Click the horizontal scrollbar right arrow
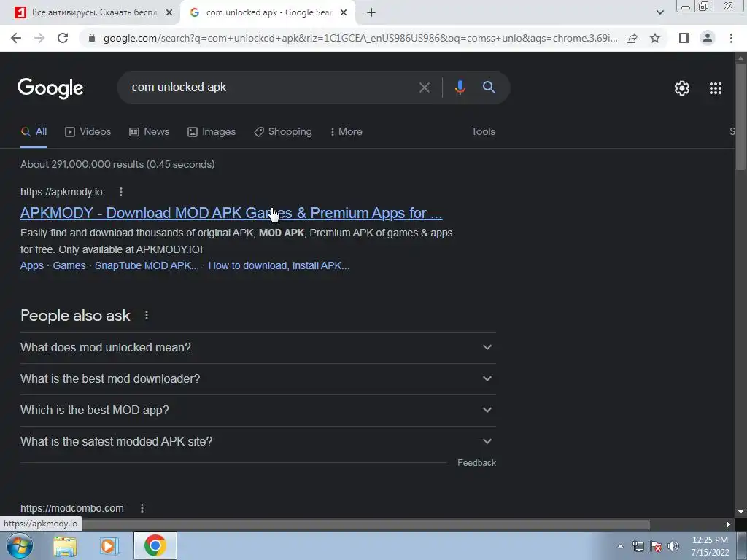 click(728, 525)
